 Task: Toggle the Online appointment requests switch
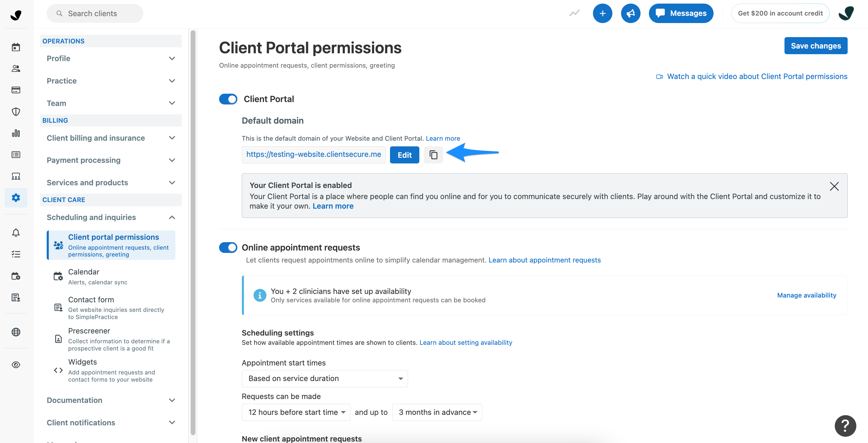point(228,248)
